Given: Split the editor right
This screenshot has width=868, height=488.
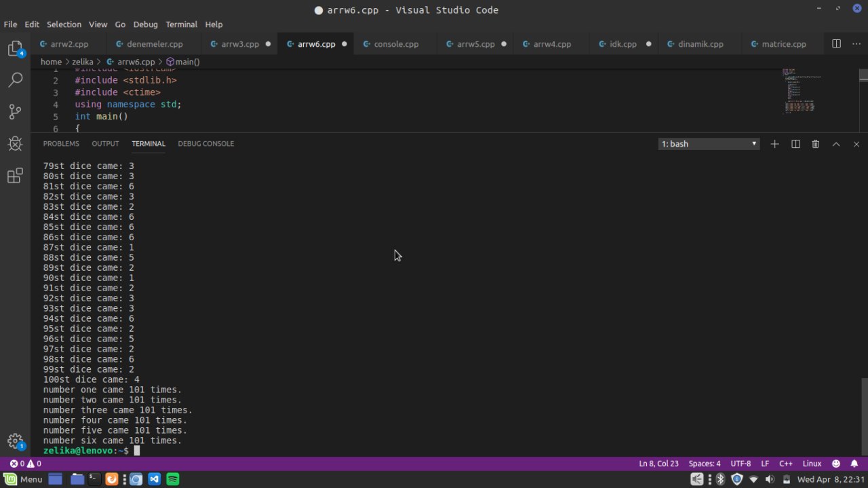Looking at the screenshot, I should pos(836,43).
